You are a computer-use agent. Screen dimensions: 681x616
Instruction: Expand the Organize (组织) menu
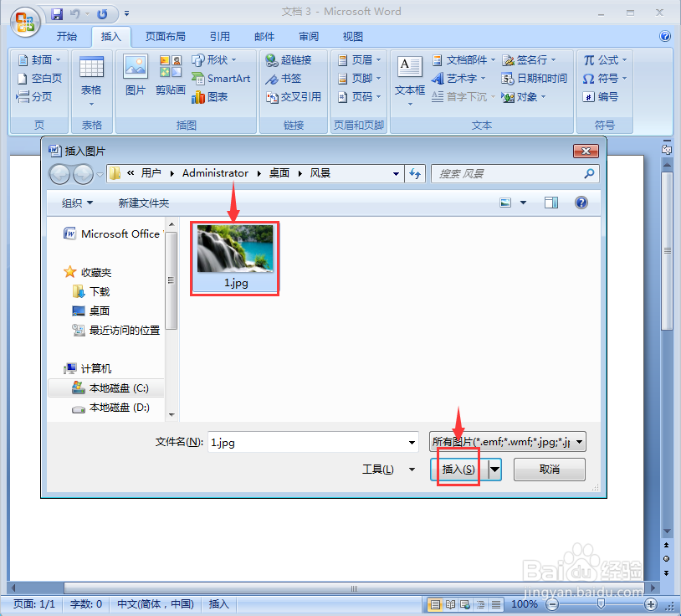point(77,203)
